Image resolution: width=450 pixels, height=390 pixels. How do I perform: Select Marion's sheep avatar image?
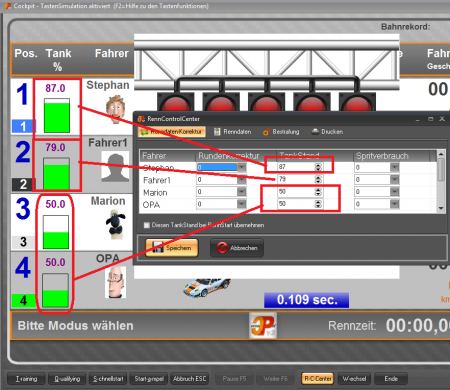coord(115,224)
